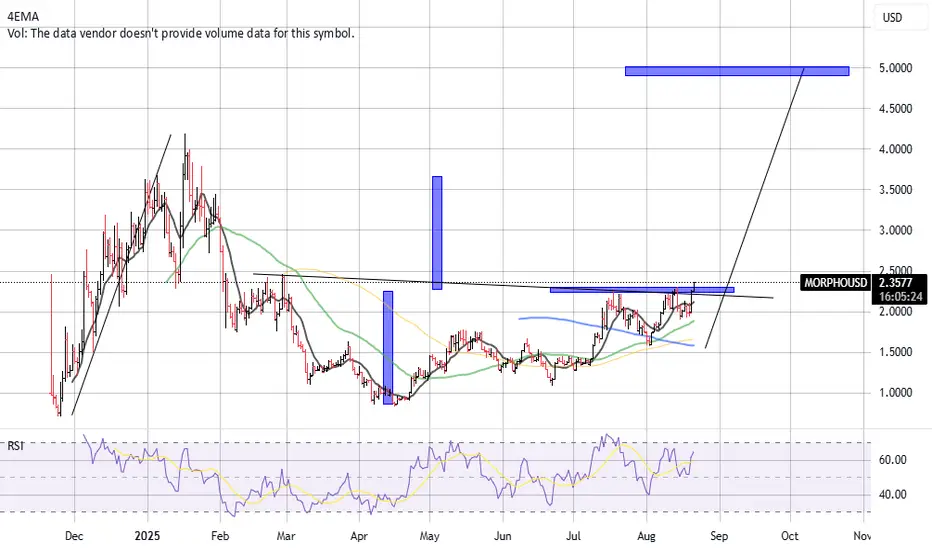
Task: Click the MORPHOUSD symbol price tag
Action: point(835,282)
